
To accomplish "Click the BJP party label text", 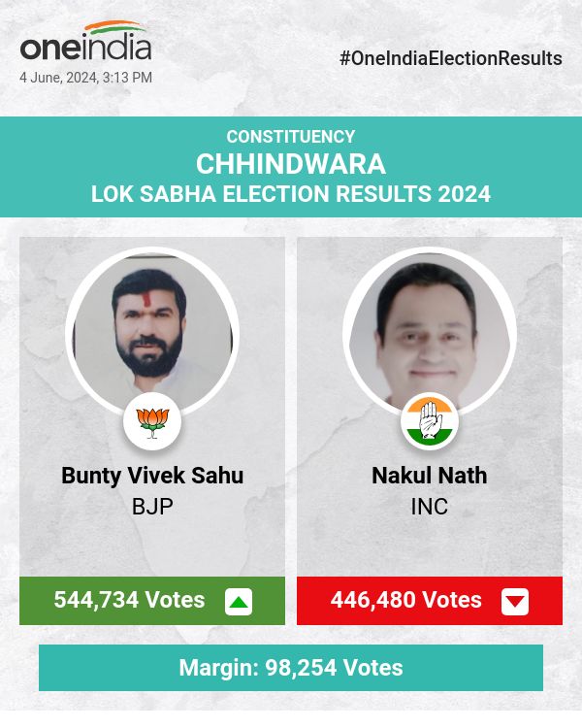I will (x=152, y=507).
